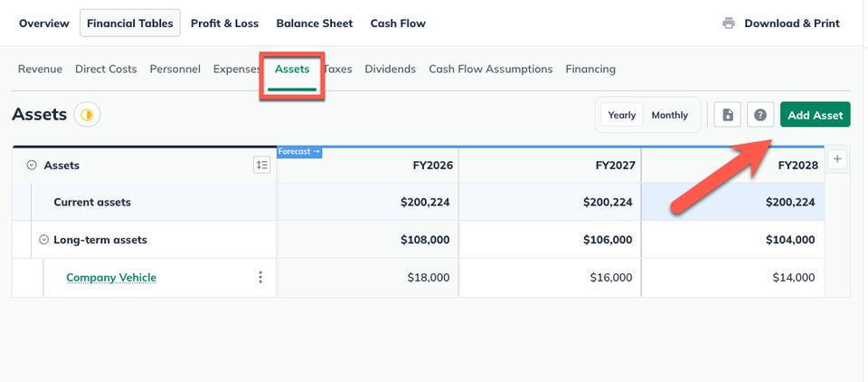Switch to the Cash Flow tab
This screenshot has width=868, height=382.
click(398, 24)
